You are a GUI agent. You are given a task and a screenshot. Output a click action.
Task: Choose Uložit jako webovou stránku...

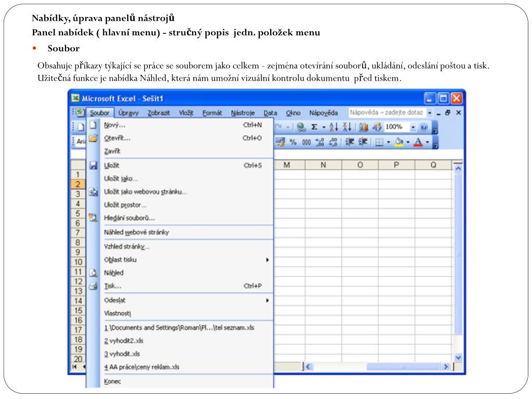[x=180, y=192]
